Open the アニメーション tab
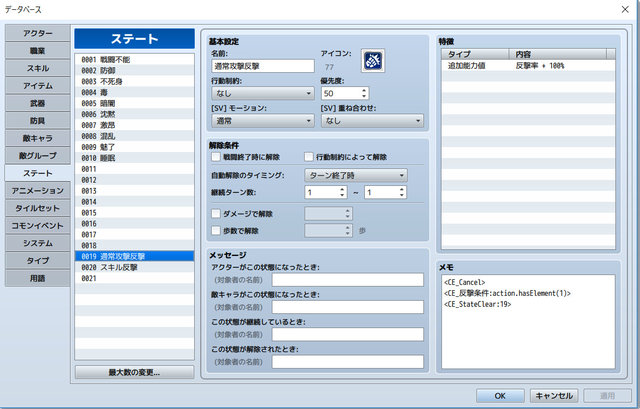Screen dimensions: 640x409 [x=38, y=191]
